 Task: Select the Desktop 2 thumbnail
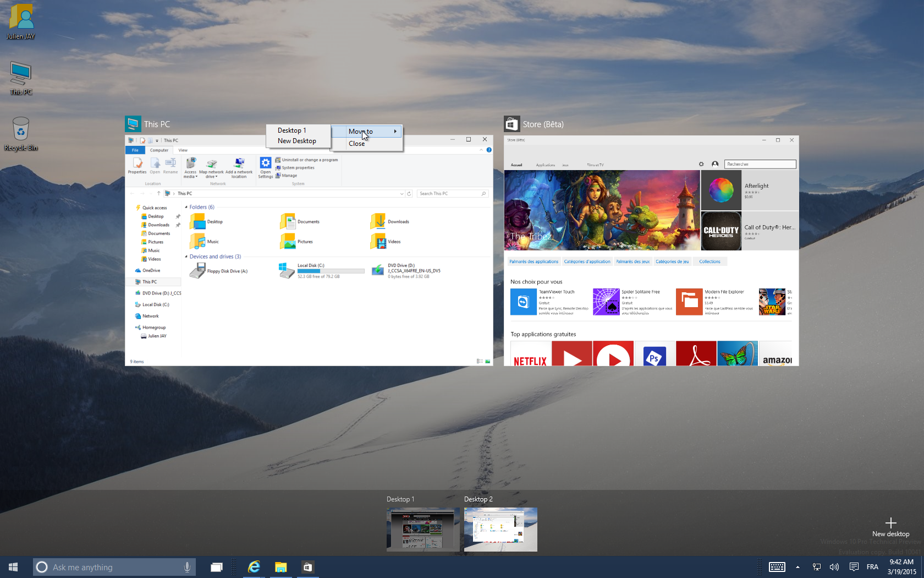(500, 530)
